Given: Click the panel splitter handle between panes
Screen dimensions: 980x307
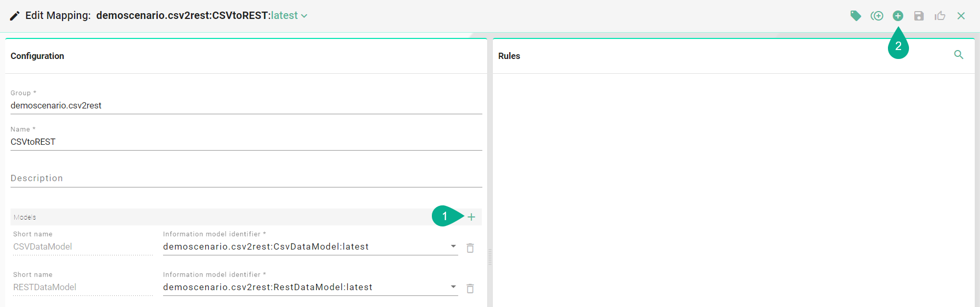Looking at the screenshot, I should (490, 257).
